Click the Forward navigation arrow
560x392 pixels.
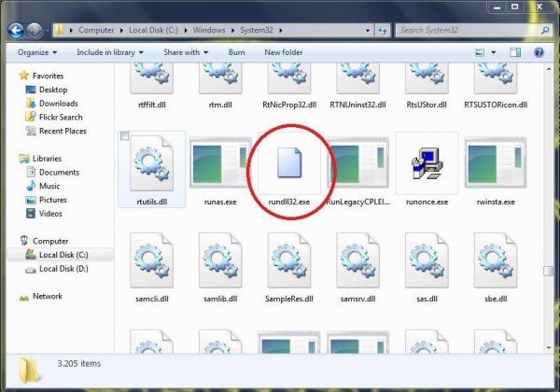click(x=35, y=31)
